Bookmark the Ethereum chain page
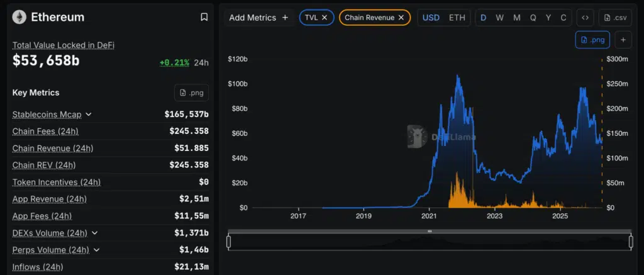 (x=204, y=17)
